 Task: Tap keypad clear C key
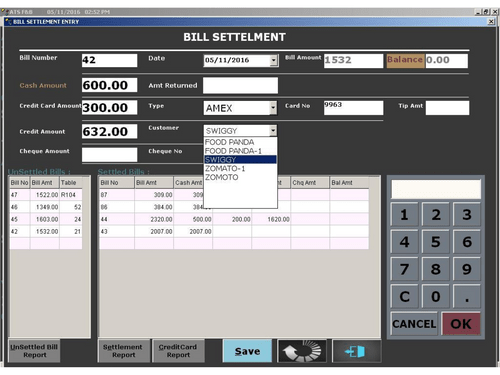[x=404, y=296]
